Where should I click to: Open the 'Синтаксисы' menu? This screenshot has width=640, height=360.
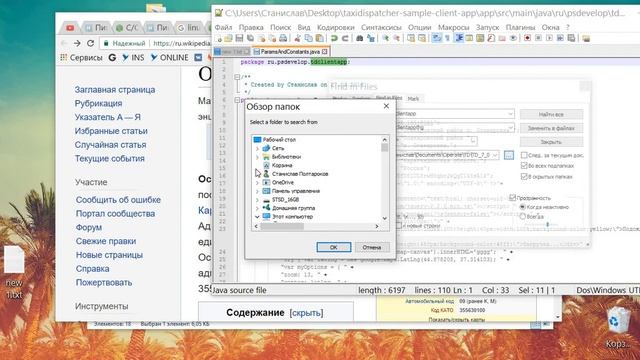[x=381, y=27]
